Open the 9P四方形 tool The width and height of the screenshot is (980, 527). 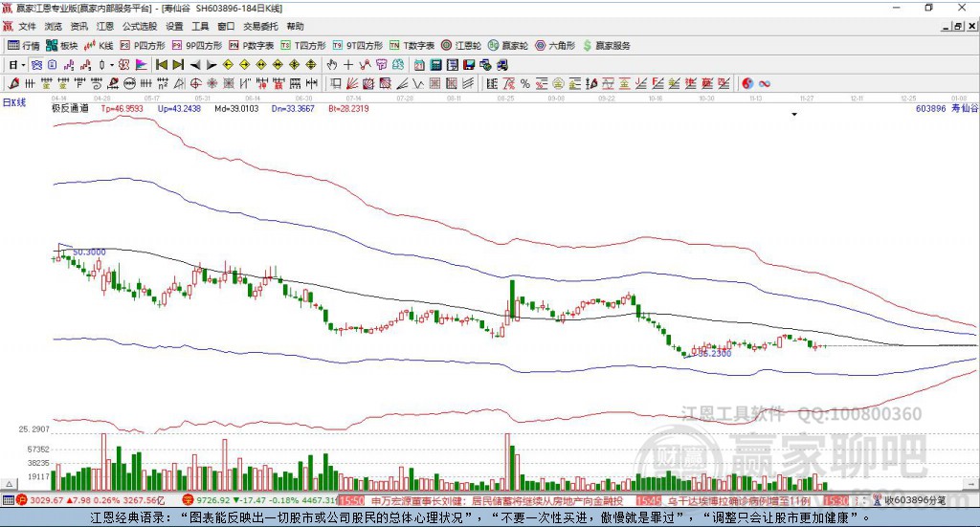point(197,46)
